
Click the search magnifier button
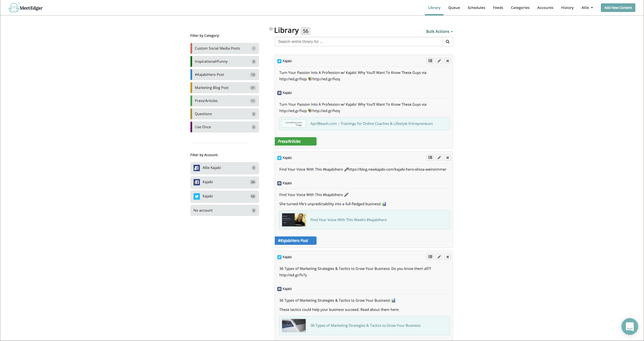pos(447,42)
